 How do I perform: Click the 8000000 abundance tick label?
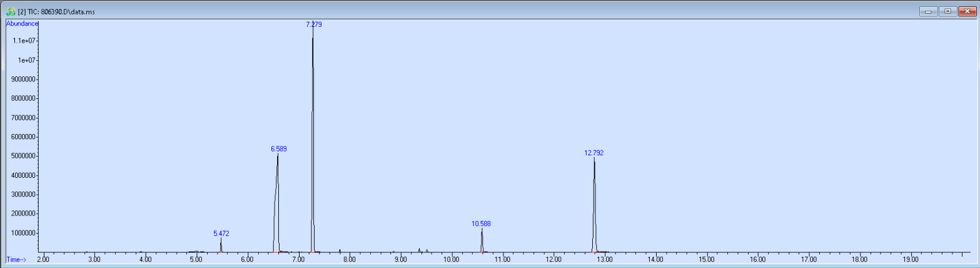pos(25,98)
